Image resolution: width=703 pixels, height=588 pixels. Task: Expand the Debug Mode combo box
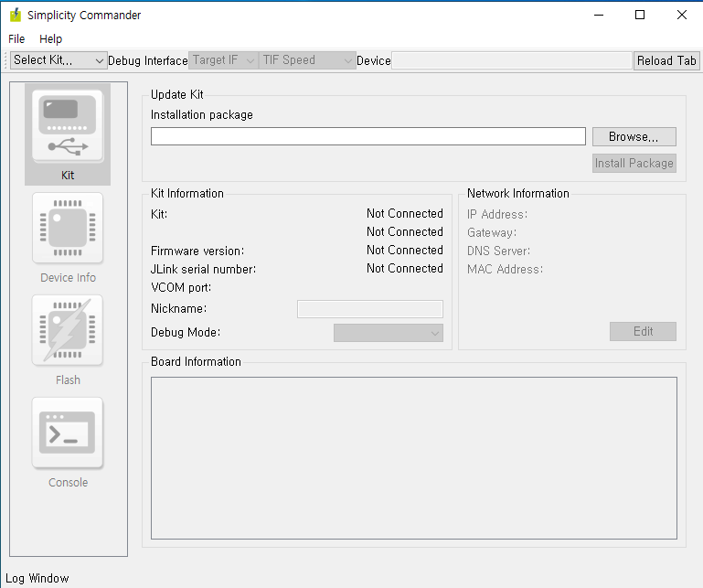(x=389, y=333)
